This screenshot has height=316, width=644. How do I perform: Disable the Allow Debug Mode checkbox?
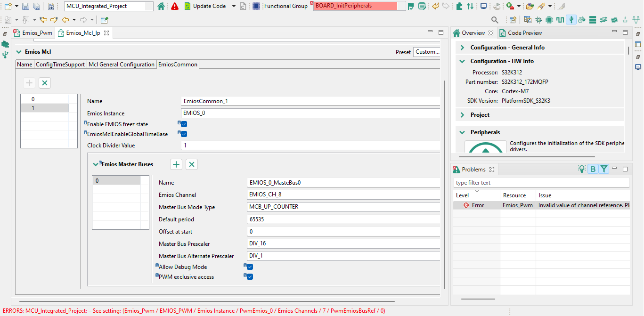click(249, 267)
